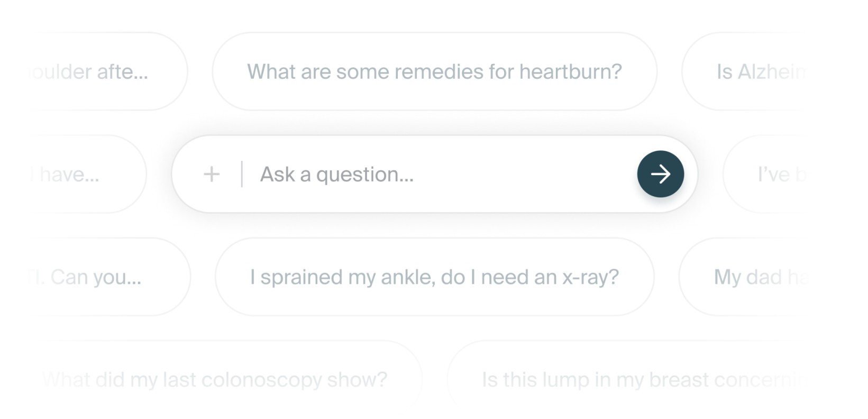Open I sprained my ankle question pill
Viewport: 868px width, 419px height.
434,277
